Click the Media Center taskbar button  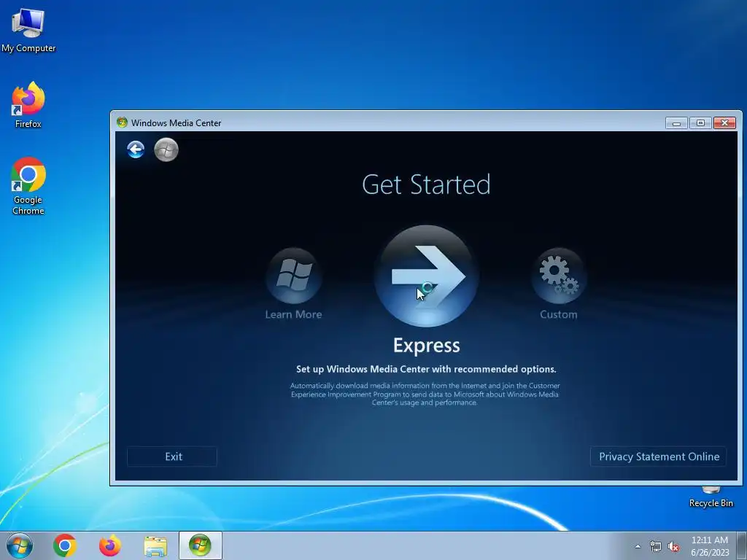(200, 545)
